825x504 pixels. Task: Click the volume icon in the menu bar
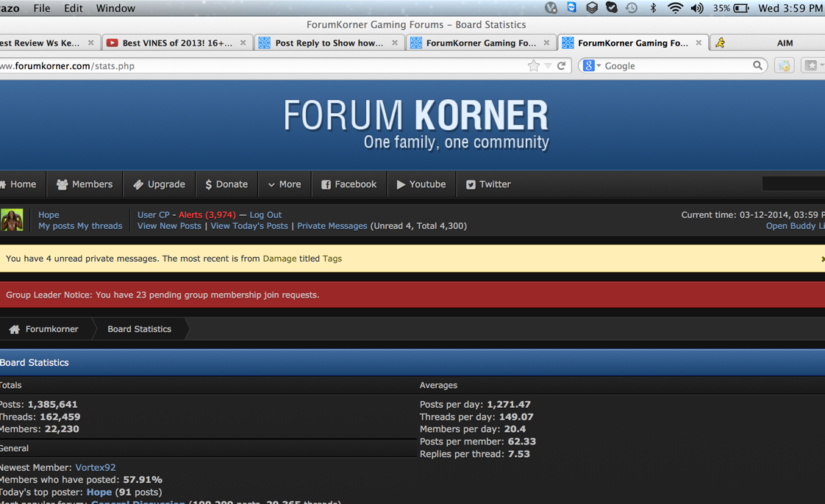[697, 8]
